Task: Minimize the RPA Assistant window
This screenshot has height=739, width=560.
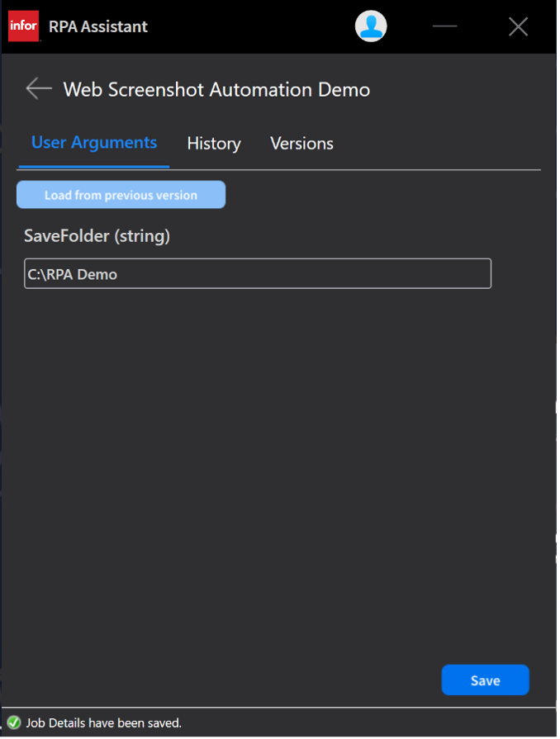Action: click(x=444, y=26)
